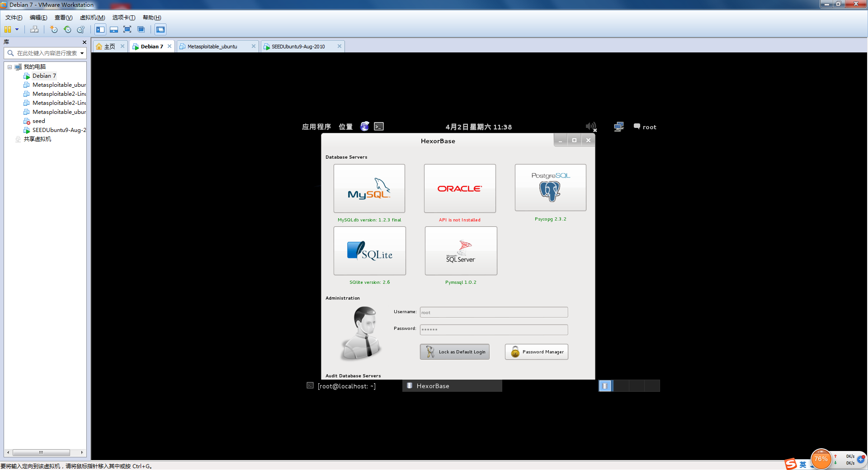Close the SEEDUbuntu9-Aug-2010 tab
The width and height of the screenshot is (868, 470).
coord(340,46)
